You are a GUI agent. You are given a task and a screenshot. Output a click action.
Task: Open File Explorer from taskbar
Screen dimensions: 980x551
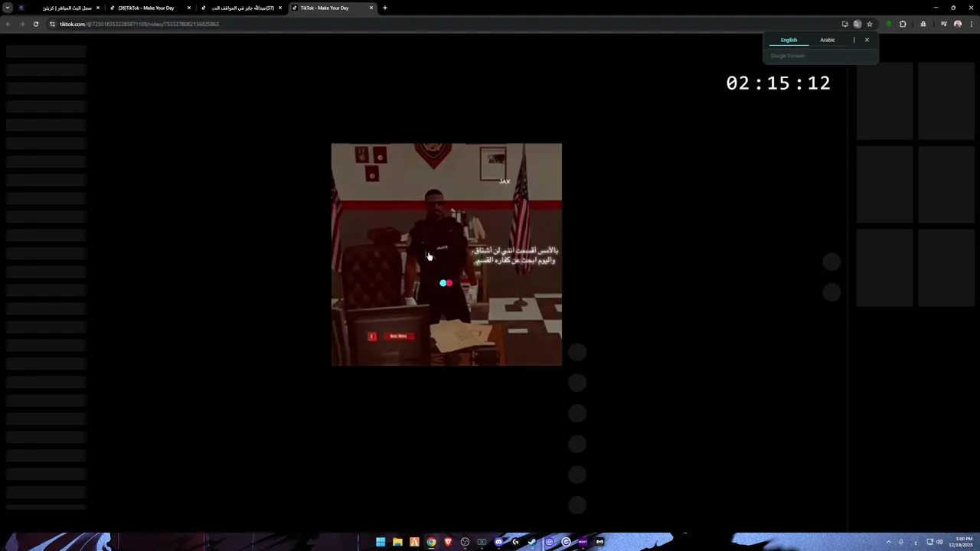coord(397,542)
